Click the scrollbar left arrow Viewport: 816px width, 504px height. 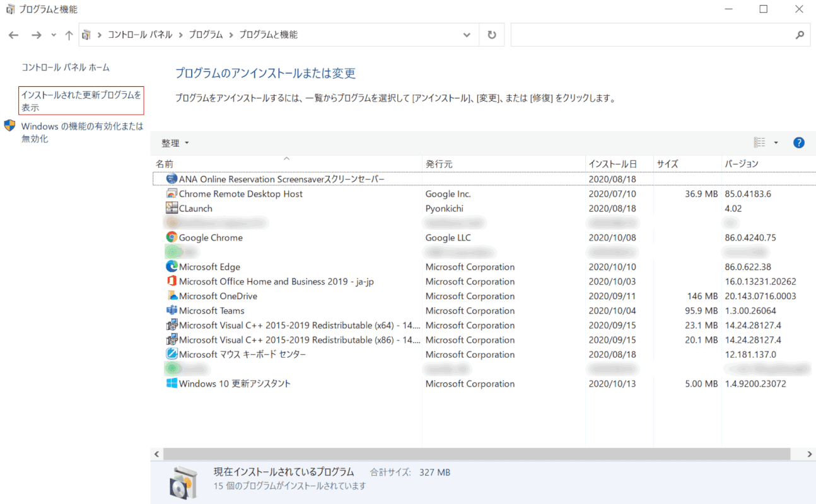pyautogui.click(x=157, y=454)
